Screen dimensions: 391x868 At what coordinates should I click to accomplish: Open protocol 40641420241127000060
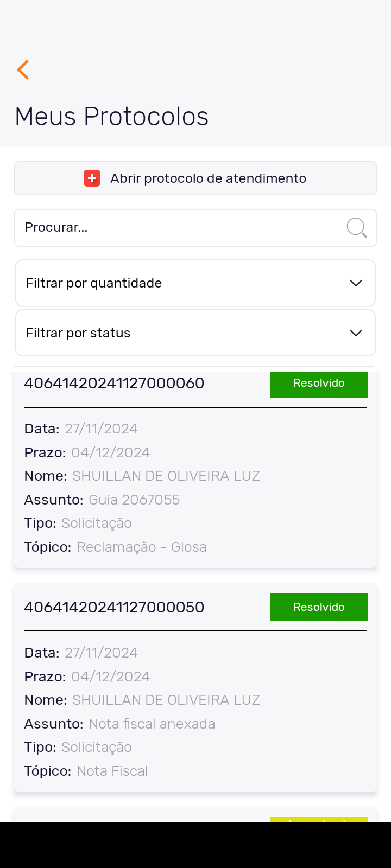coord(114,384)
